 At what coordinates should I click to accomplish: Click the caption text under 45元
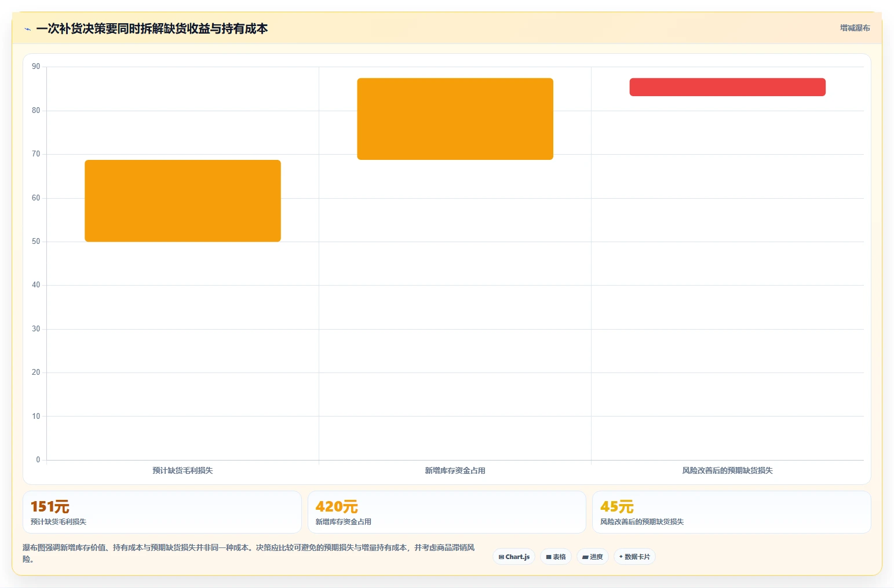642,521
